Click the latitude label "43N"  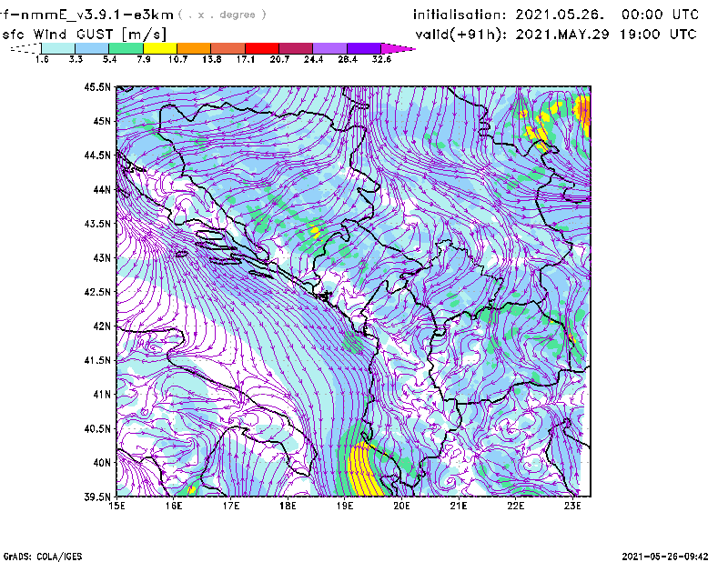click(102, 257)
